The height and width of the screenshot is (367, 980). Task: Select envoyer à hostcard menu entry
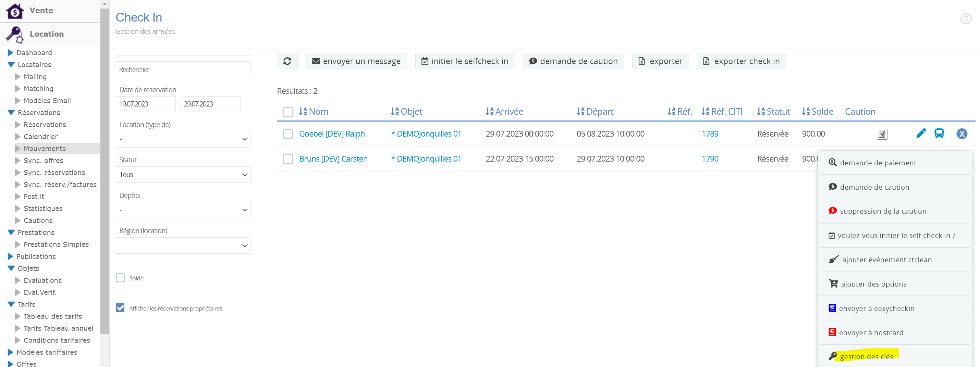click(x=895, y=332)
